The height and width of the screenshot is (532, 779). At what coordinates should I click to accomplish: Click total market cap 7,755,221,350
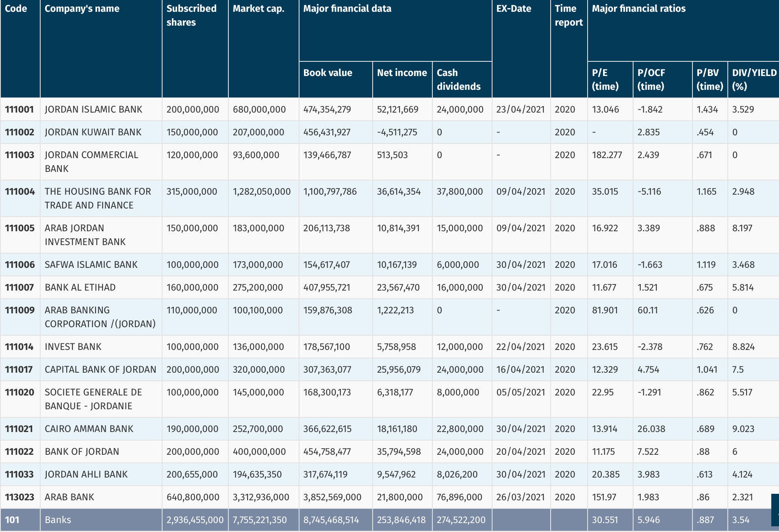coord(260,520)
